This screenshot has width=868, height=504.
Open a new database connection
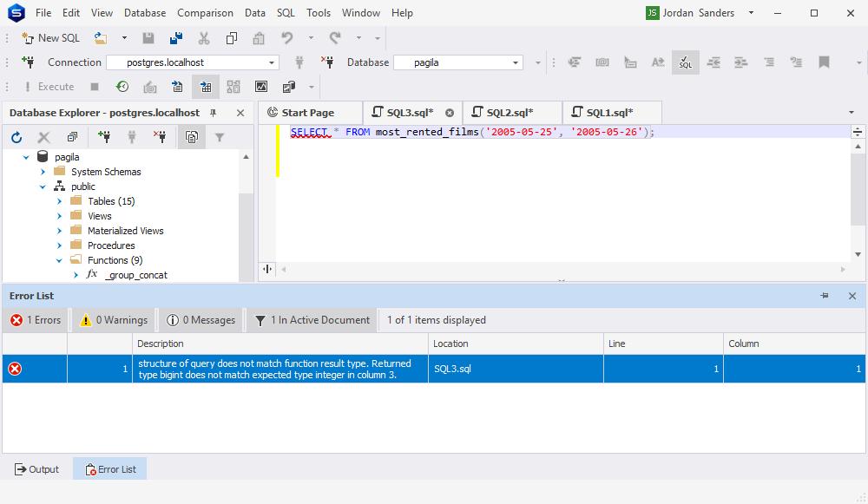click(x=103, y=136)
